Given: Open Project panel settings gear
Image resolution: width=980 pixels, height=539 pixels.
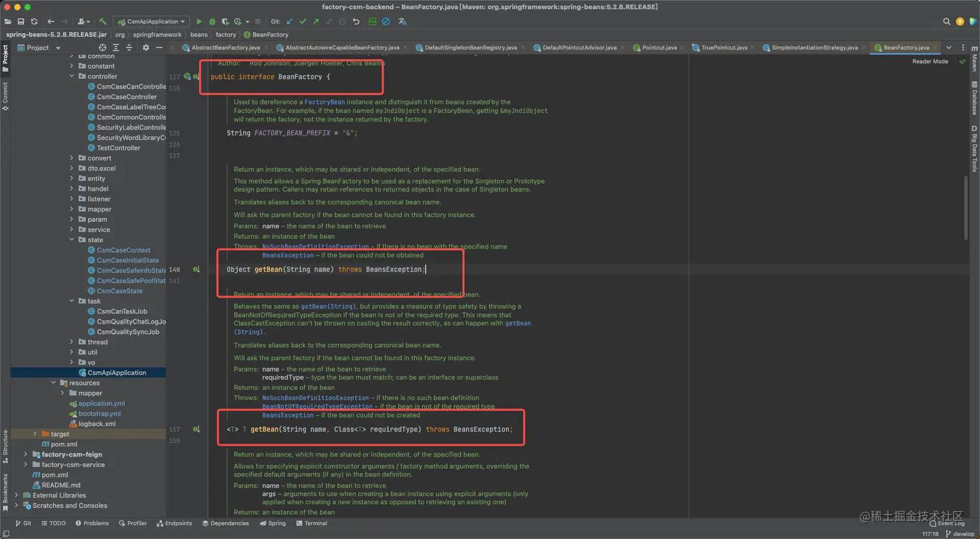Looking at the screenshot, I should pos(146,47).
